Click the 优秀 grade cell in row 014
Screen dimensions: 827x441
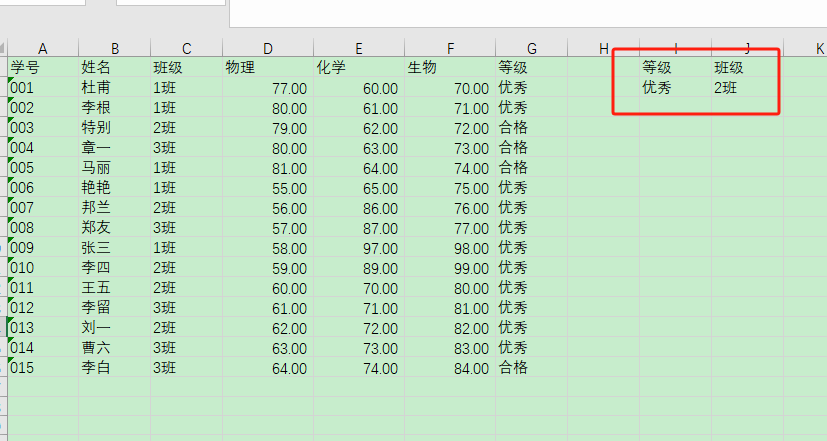click(531, 348)
